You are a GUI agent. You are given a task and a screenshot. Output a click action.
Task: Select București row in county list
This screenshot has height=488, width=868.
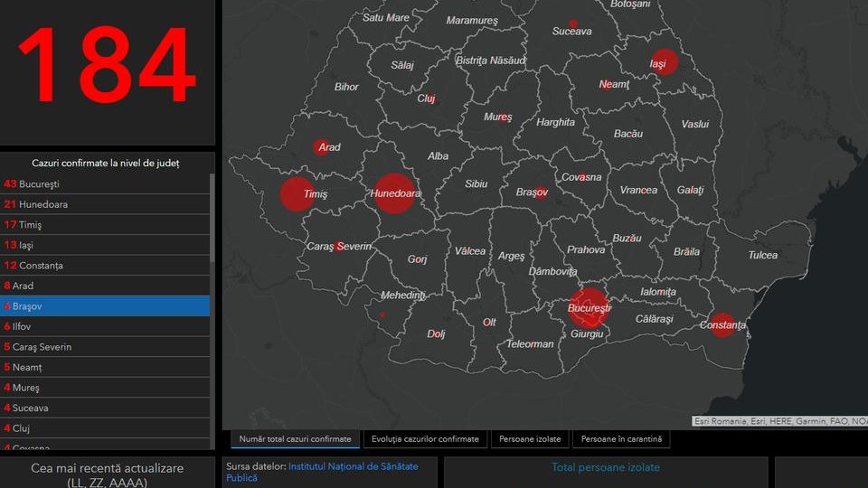click(x=105, y=183)
